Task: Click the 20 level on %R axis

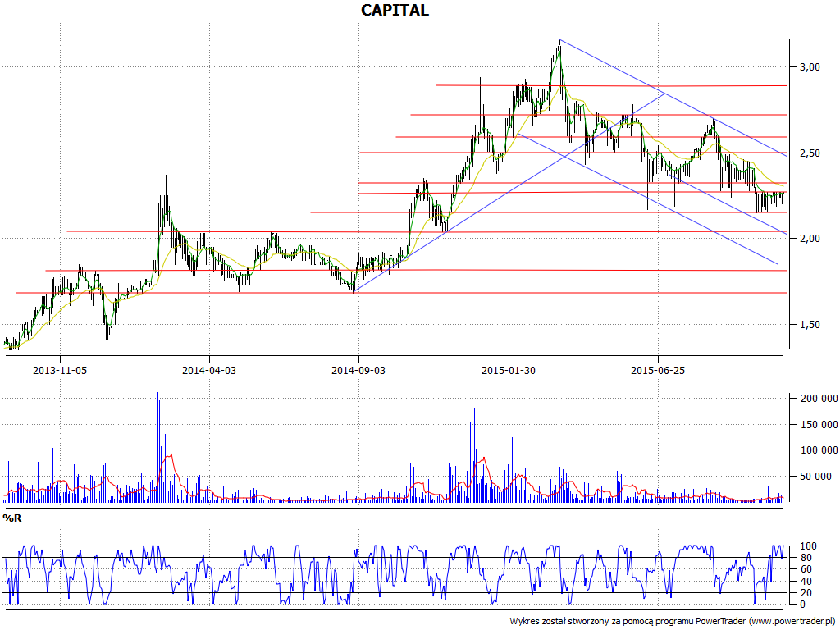Action: pyautogui.click(x=806, y=593)
